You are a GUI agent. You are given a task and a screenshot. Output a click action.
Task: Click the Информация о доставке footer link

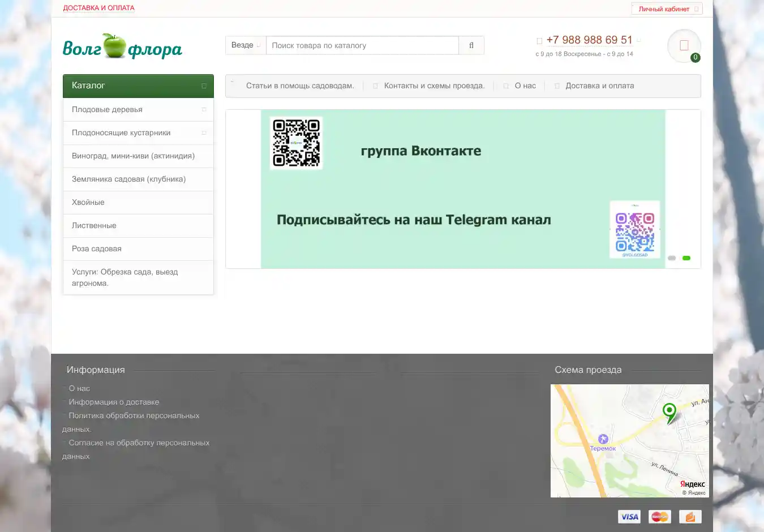[114, 402]
